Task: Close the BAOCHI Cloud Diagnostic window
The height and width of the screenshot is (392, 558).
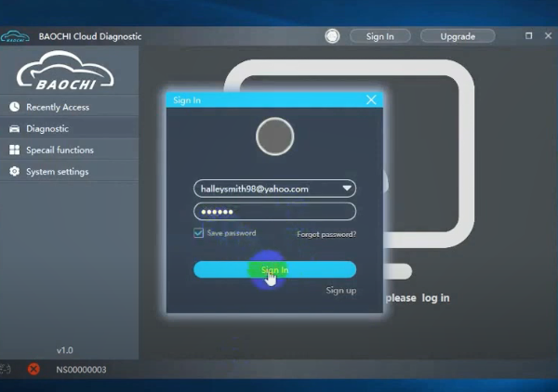Action: tap(548, 36)
